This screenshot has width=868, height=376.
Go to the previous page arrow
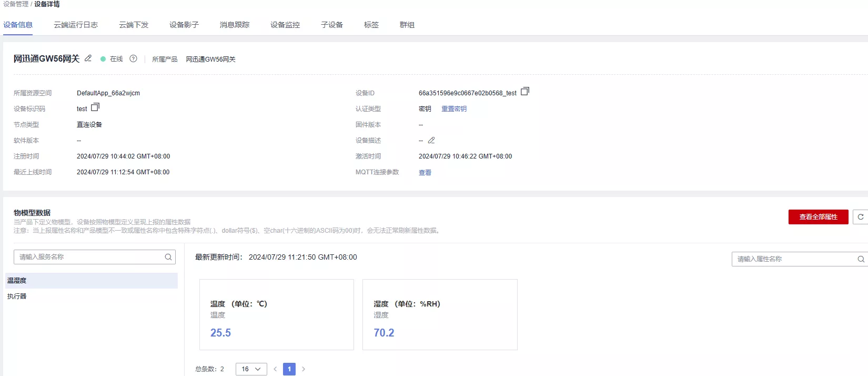pyautogui.click(x=275, y=369)
